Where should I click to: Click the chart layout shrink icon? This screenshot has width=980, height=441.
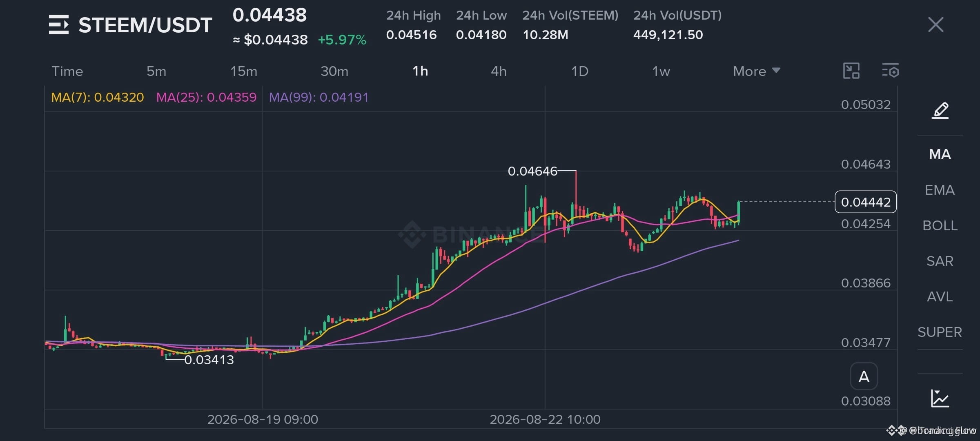tap(851, 71)
